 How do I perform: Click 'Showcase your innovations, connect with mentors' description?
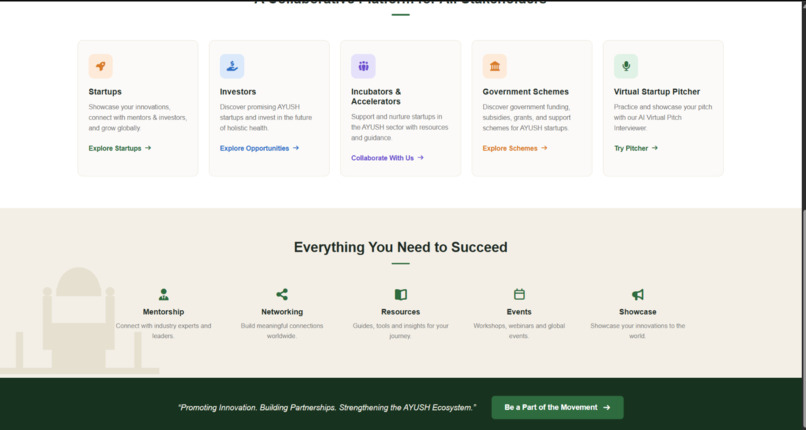click(138, 118)
